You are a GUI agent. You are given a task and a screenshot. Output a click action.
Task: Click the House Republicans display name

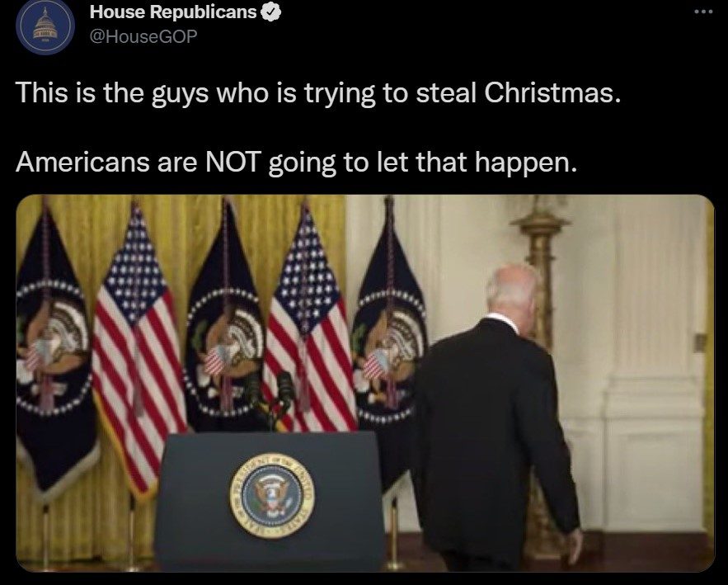pyautogui.click(x=172, y=12)
